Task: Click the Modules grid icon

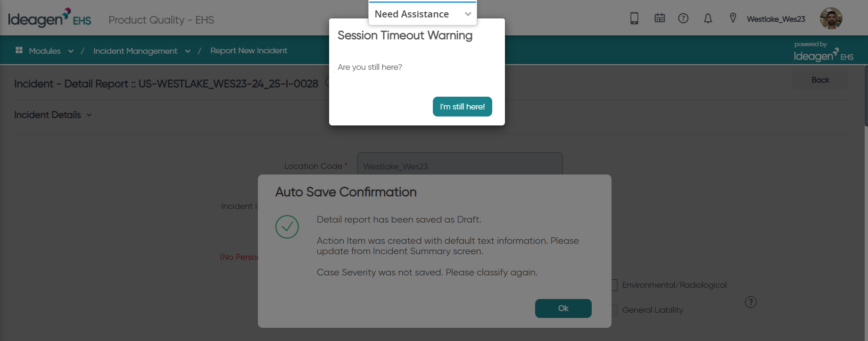Action: pos(19,50)
